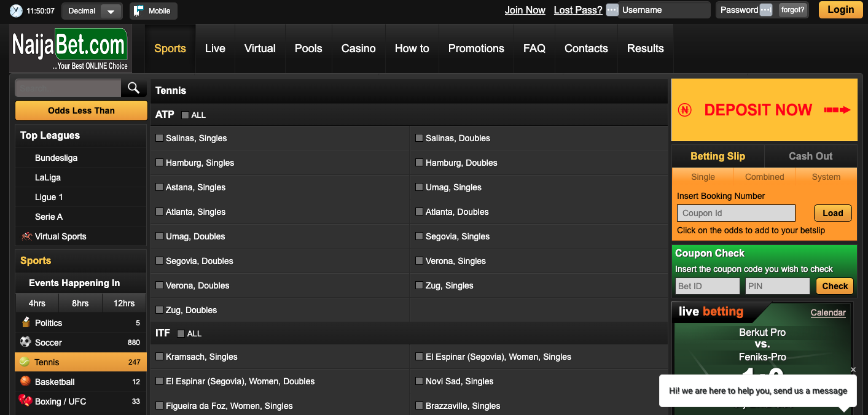
Task: Check the Verona, Singles box
Action: 420,260
